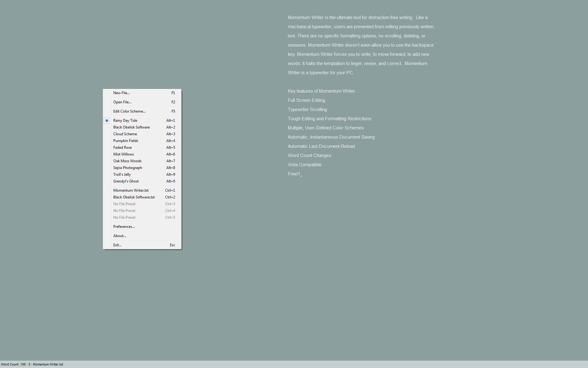Image resolution: width=588 pixels, height=368 pixels.
Task: Click Edit Color Scheme... menu item
Action: point(130,111)
